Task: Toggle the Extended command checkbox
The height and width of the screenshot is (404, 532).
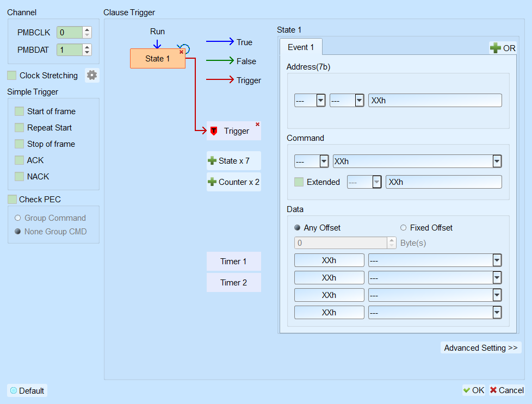Action: (299, 182)
